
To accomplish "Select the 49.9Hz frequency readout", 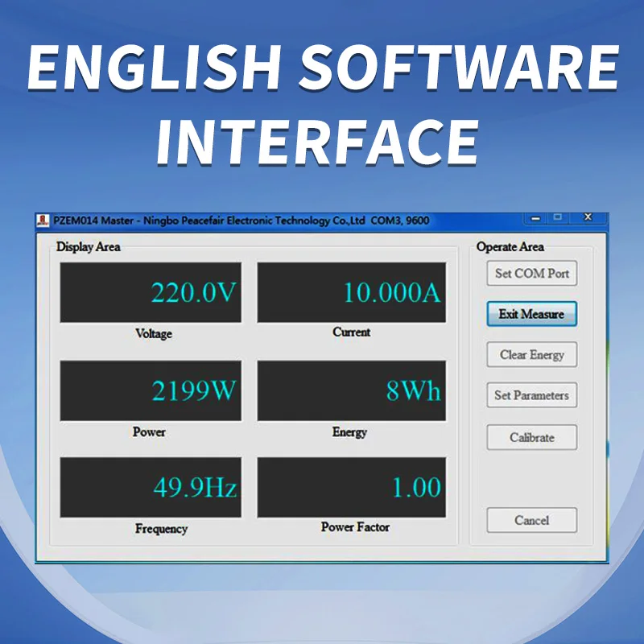I will tap(151, 488).
